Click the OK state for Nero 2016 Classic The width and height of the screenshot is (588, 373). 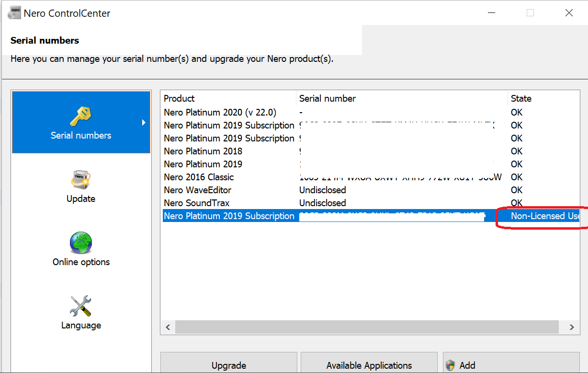tap(517, 177)
